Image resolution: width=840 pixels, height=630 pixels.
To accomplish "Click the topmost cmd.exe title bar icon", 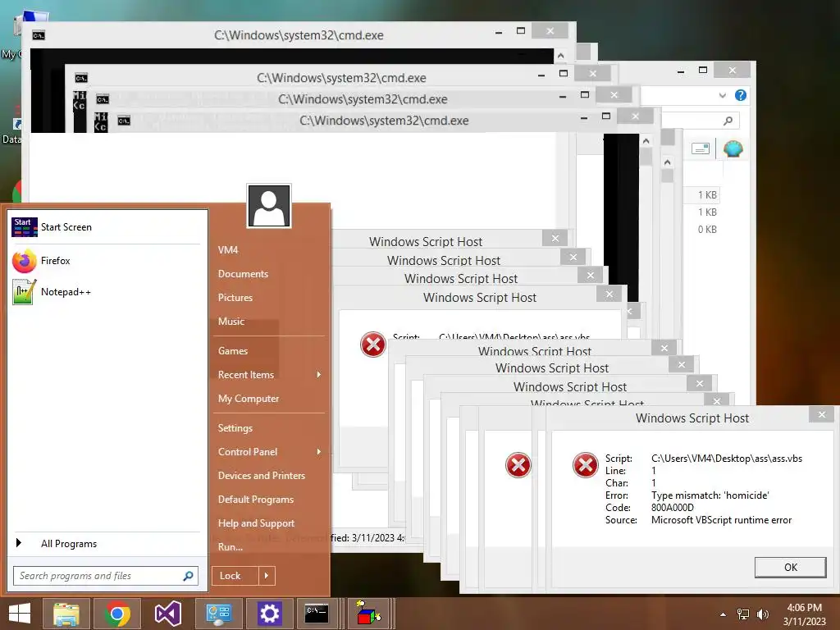I will (x=38, y=35).
